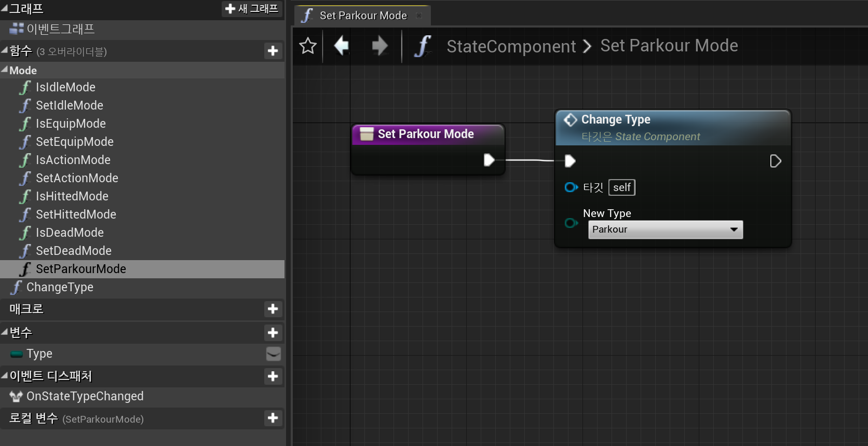Click the 새 그래프 add graph button
The image size is (868, 446).
(252, 8)
